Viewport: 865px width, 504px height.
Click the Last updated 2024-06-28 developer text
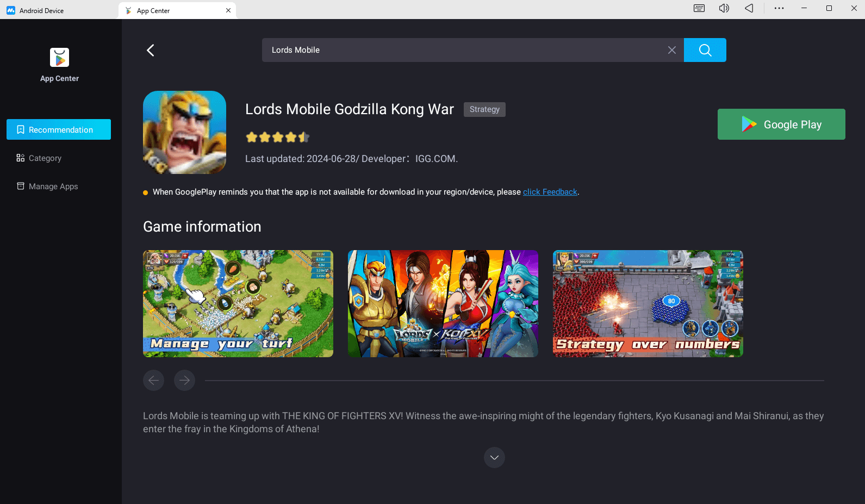352,159
